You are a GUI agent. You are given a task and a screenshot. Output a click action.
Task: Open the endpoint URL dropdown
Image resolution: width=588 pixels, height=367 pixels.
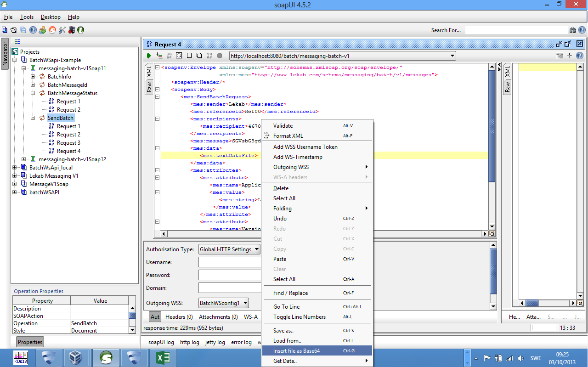pos(452,56)
